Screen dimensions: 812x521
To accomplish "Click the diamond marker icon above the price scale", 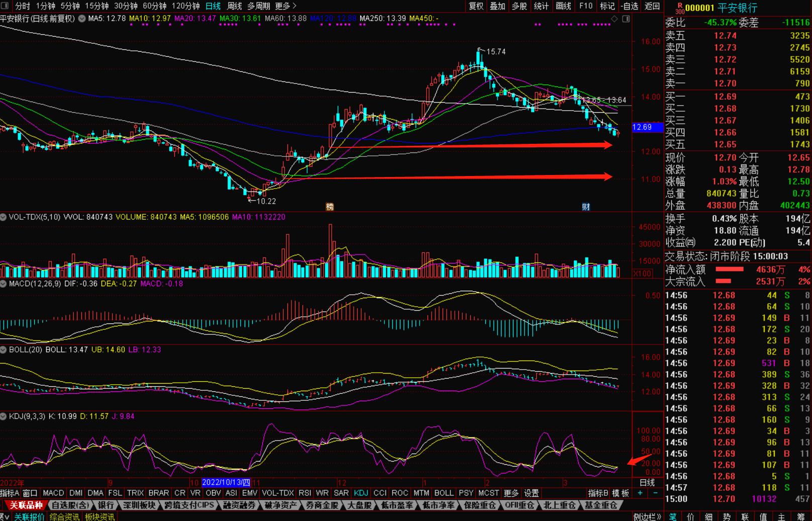I will pyautogui.click(x=614, y=19).
